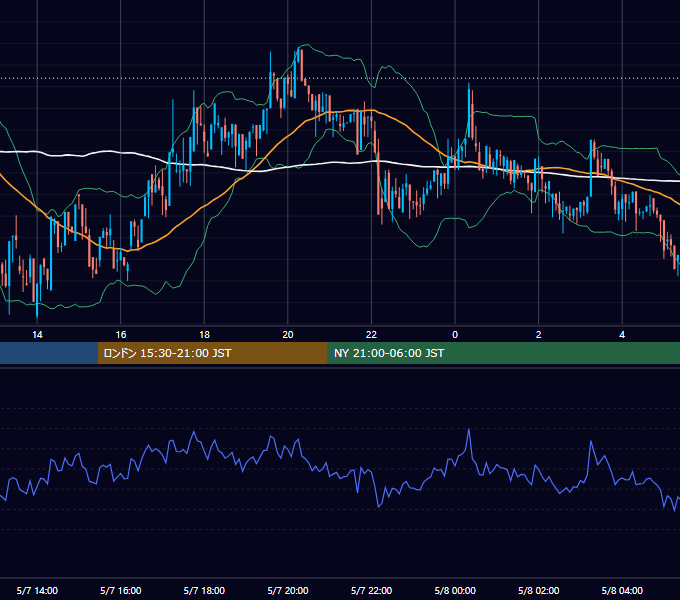The height and width of the screenshot is (600, 680).
Task: Click the 5/7 16:00 label on the indicator axis
Action: coord(121,590)
